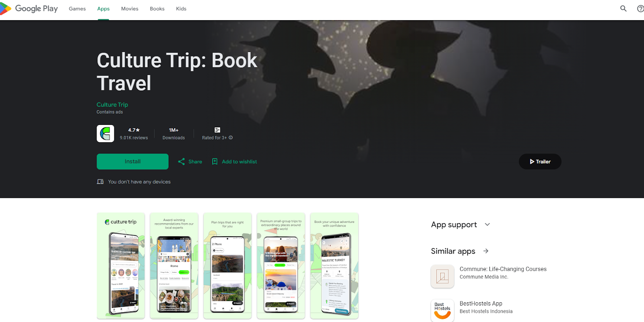The height and width of the screenshot is (322, 644).
Task: Open the first culture trip screenshot
Action: pos(121,266)
